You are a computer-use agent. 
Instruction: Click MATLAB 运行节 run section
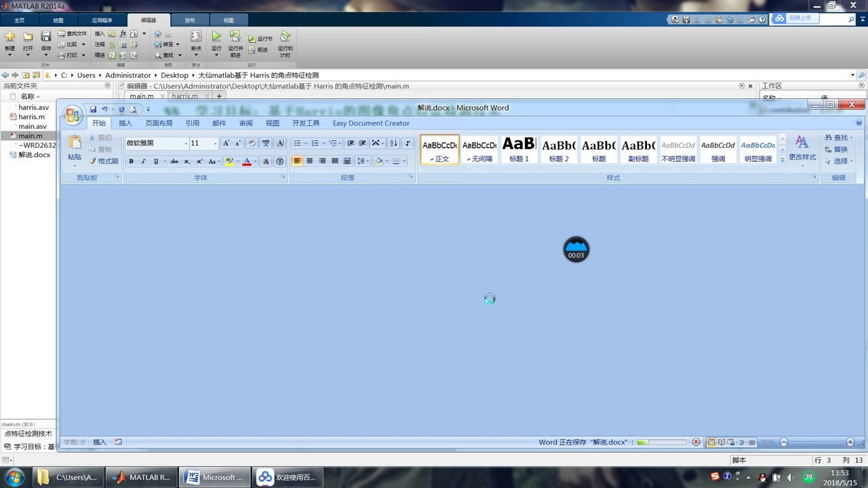point(260,39)
